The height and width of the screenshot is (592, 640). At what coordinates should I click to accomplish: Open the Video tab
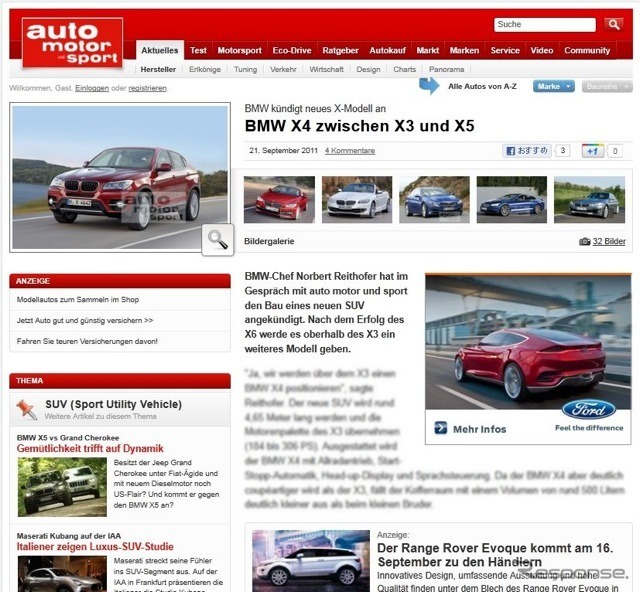[542, 51]
